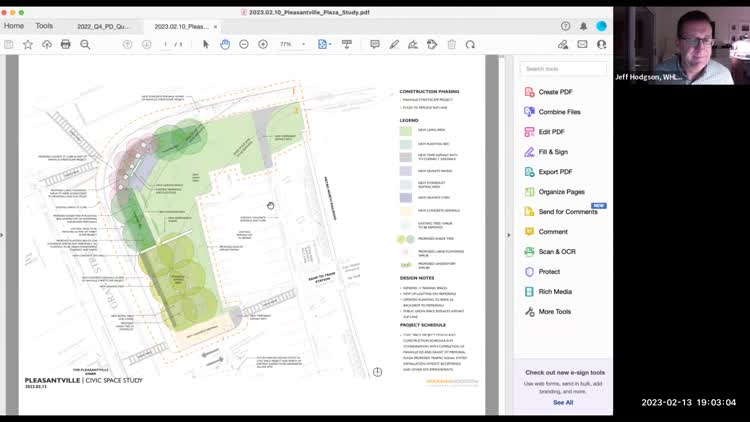Add a sticky note comment

click(375, 44)
